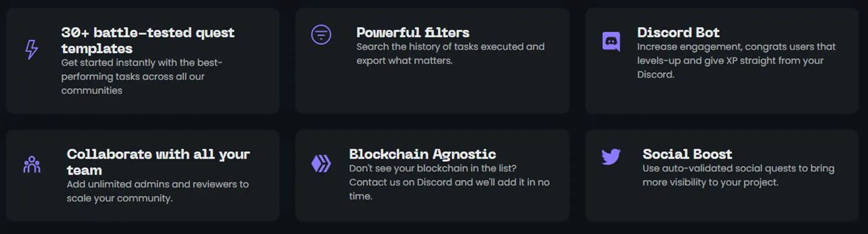
Task: Click 'Don't see your blockchain in the list?' text
Action: [433, 168]
